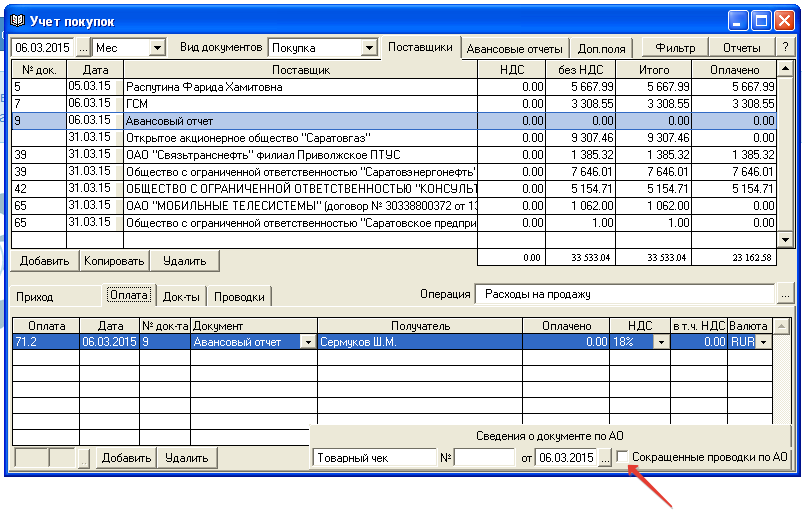Screen dimensions: 802x513
Task: Click the ellipsis button beside Операция field
Action: point(785,294)
